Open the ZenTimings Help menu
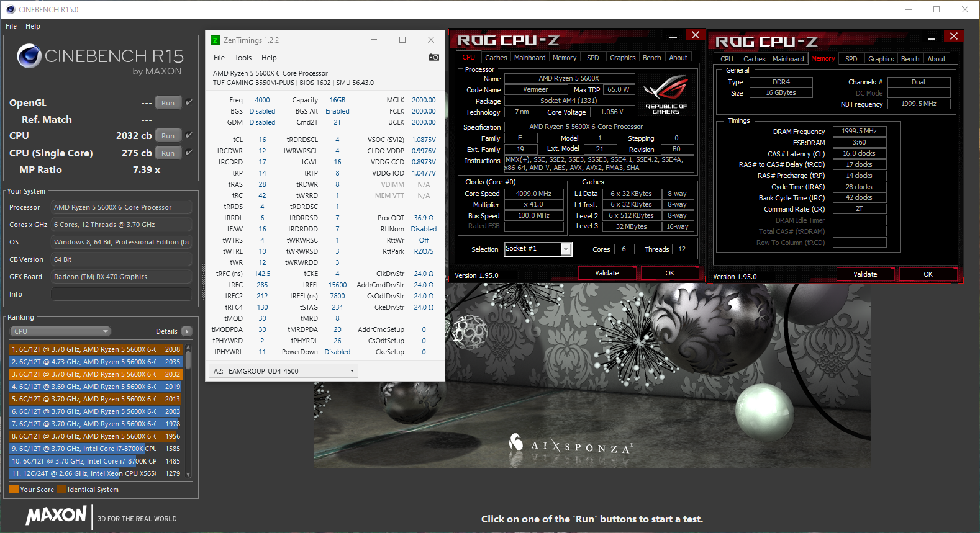 point(269,58)
